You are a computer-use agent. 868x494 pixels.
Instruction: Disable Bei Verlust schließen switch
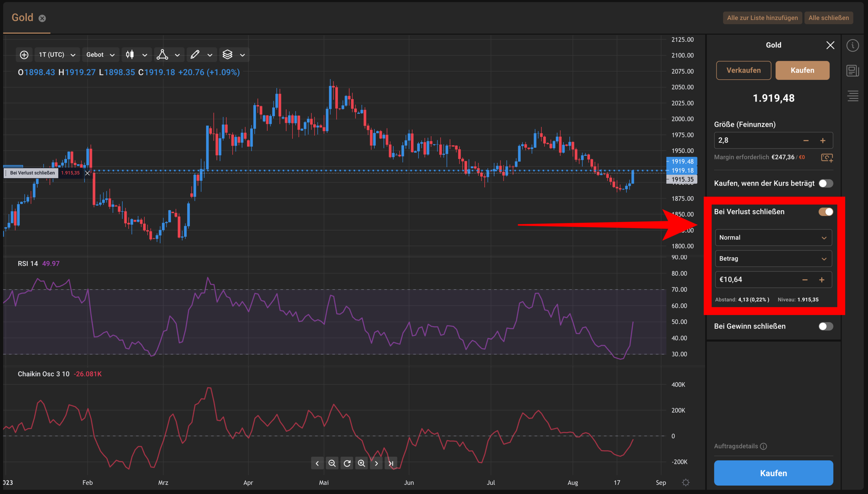tap(826, 212)
